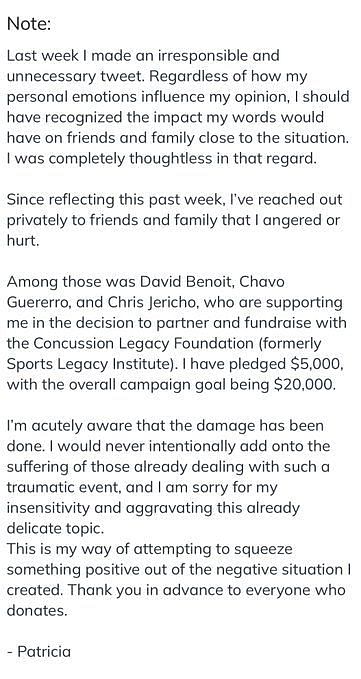
Task: Click the name "David Benoit"
Action: [186, 282]
